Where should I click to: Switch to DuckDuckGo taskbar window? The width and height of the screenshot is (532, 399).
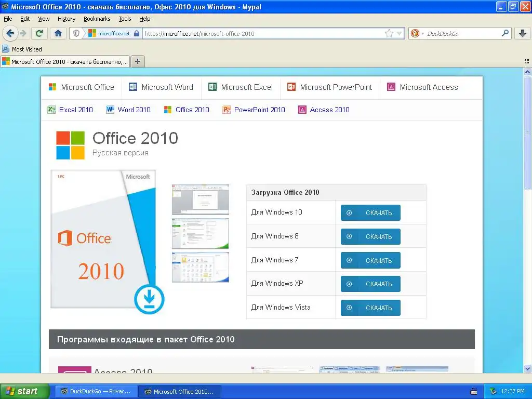96,391
